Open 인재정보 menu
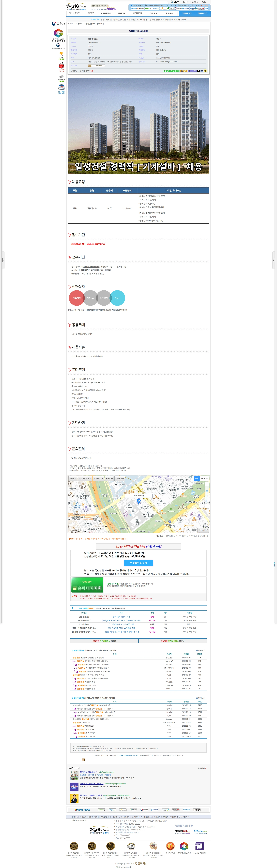This screenshot has height=868, width=277. tap(90, 13)
